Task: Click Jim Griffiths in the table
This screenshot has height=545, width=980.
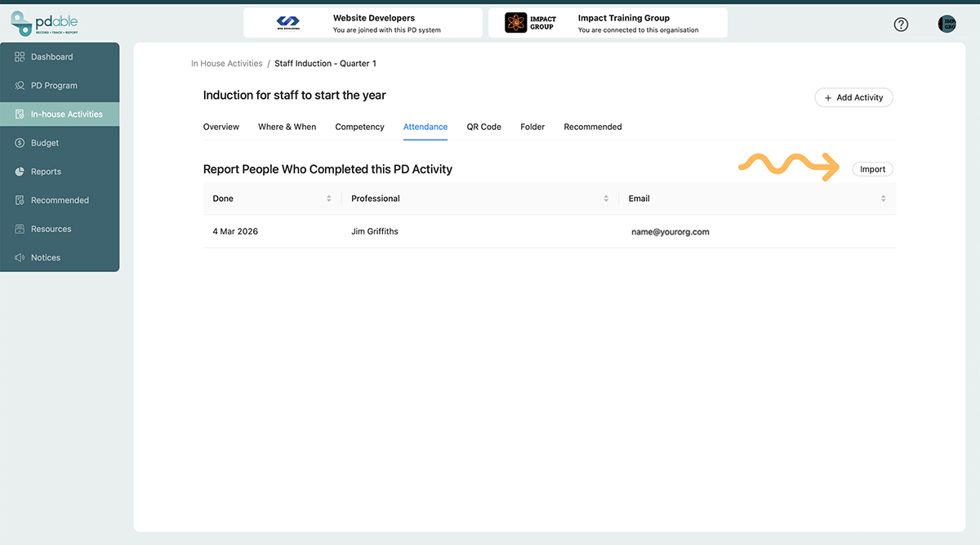Action: tap(375, 231)
